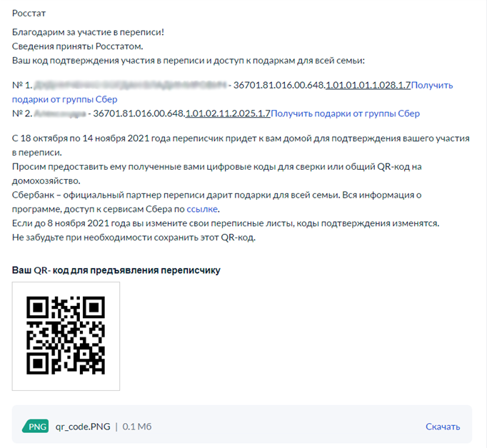The height and width of the screenshot is (448, 487).
Task: Click the '№ 1.' row label
Action: 22,85
